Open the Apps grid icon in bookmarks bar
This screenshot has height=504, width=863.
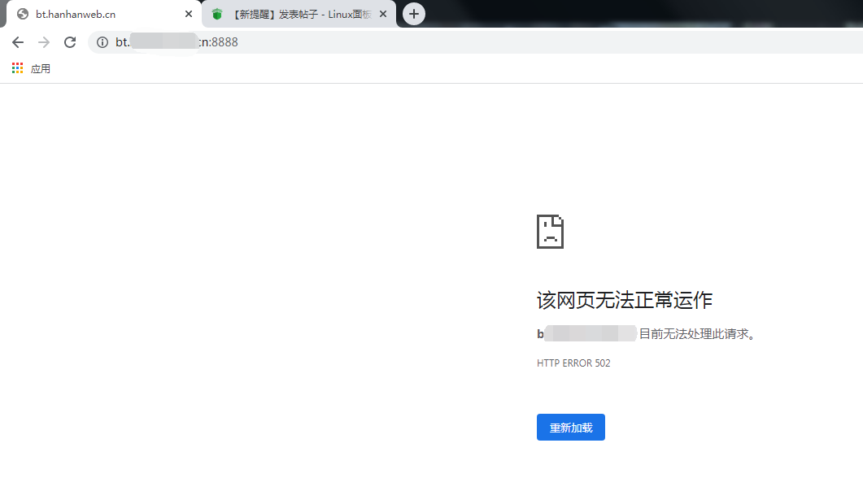point(18,68)
